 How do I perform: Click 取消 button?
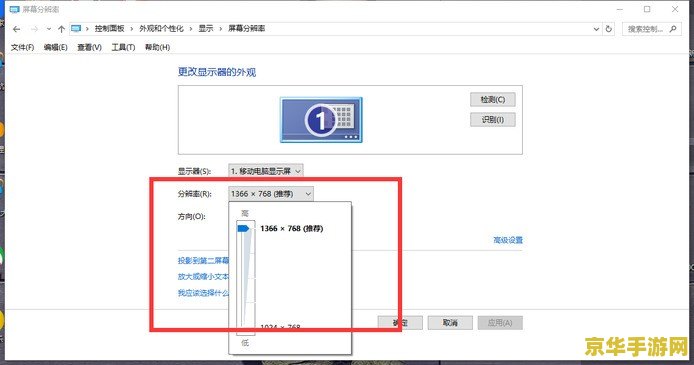pyautogui.click(x=450, y=323)
